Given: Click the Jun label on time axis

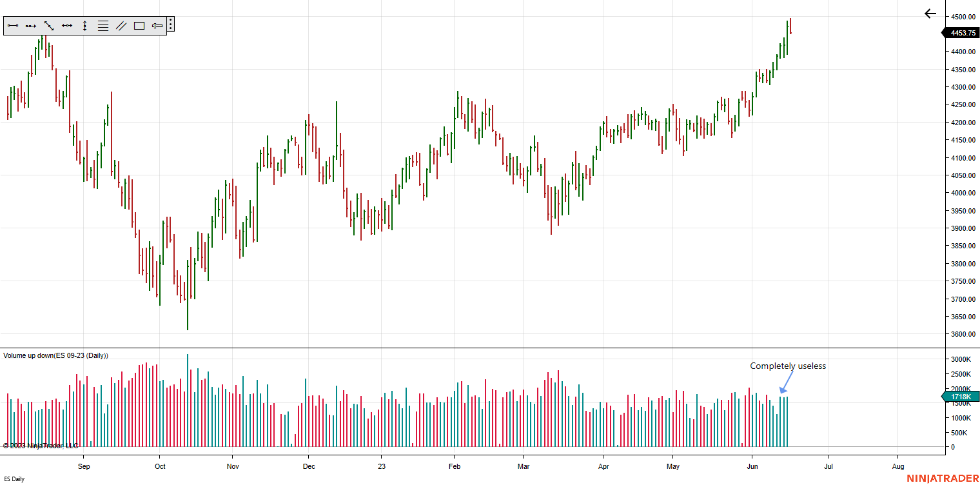Looking at the screenshot, I should click(x=752, y=466).
